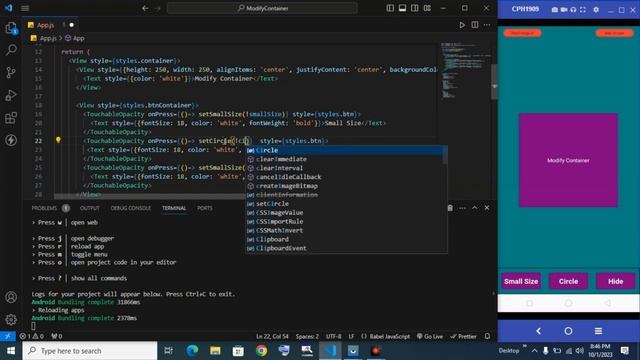Open the Explorer view in activity bar
640x360 pixels.
[x=11, y=28]
